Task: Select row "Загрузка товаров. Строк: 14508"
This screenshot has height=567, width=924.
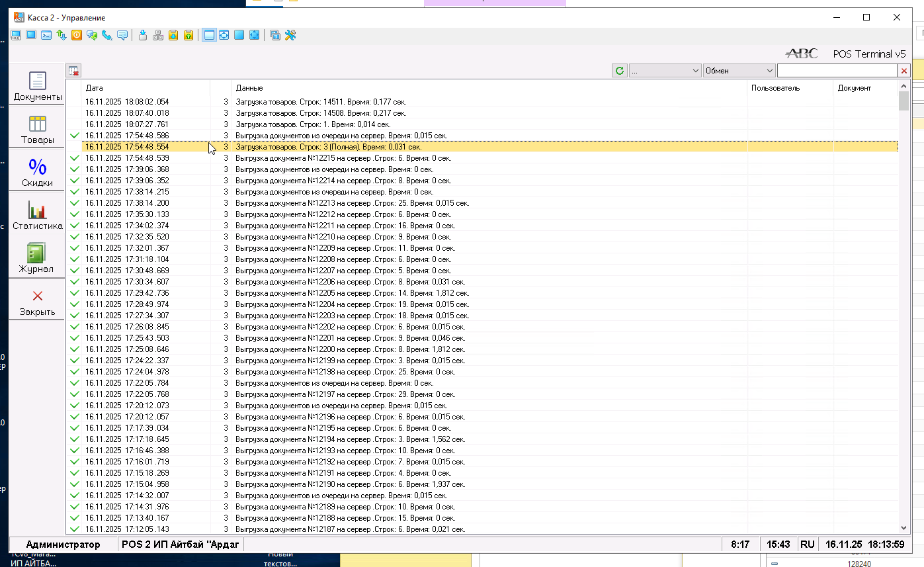Action: coord(482,113)
